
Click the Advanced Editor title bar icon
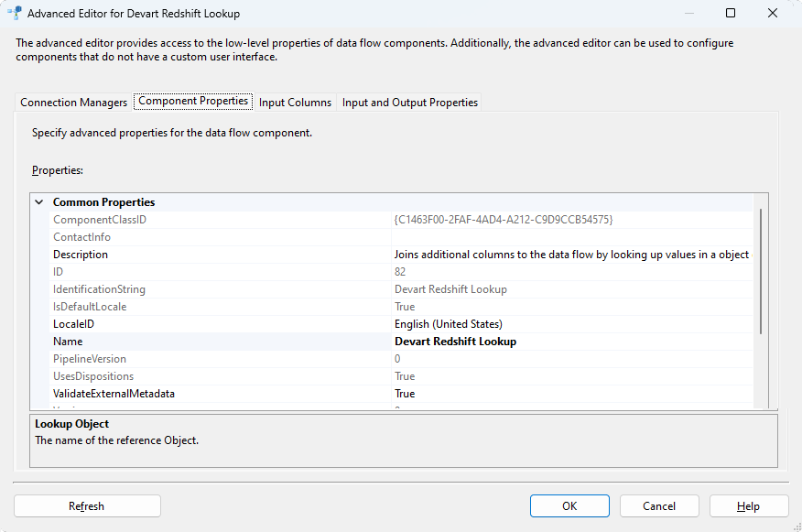(15, 14)
